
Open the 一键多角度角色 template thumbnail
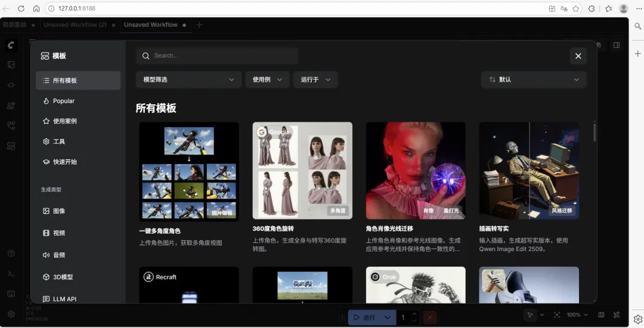point(189,172)
